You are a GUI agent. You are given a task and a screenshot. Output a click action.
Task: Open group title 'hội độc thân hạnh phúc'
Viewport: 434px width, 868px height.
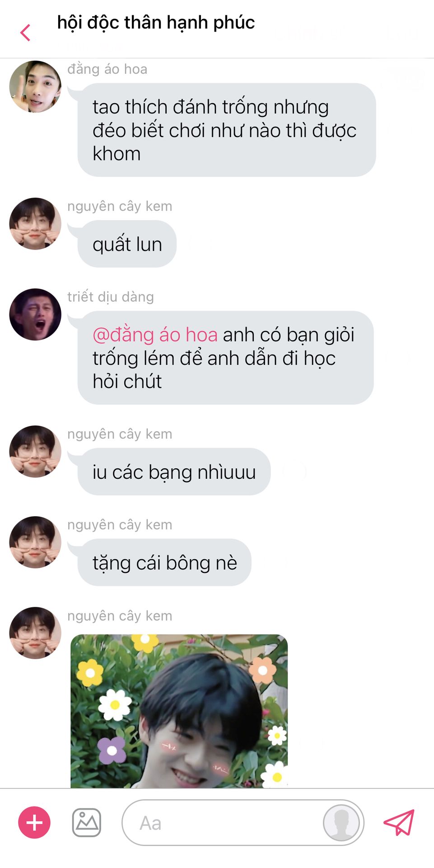tap(156, 22)
